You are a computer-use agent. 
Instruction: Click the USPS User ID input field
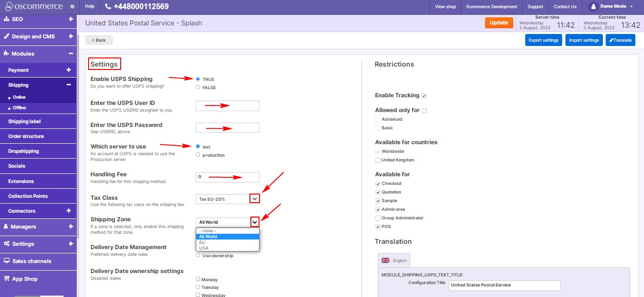pos(227,106)
